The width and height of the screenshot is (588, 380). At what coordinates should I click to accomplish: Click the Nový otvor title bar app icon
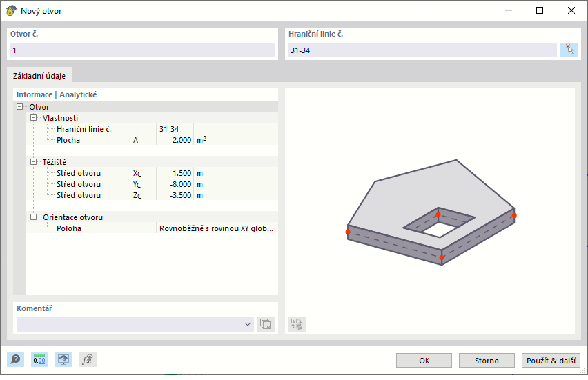click(x=11, y=10)
